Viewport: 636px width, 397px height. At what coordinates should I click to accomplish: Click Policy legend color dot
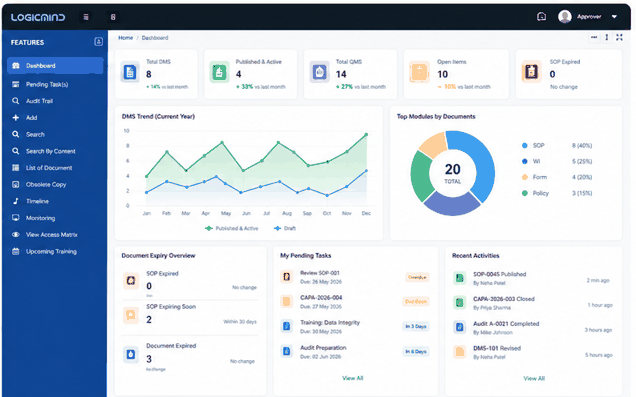(525, 193)
